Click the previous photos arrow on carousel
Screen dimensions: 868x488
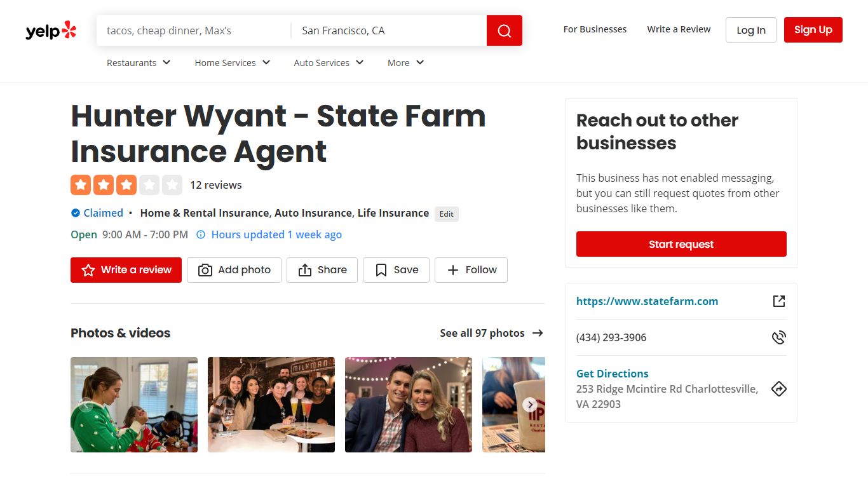[86, 405]
